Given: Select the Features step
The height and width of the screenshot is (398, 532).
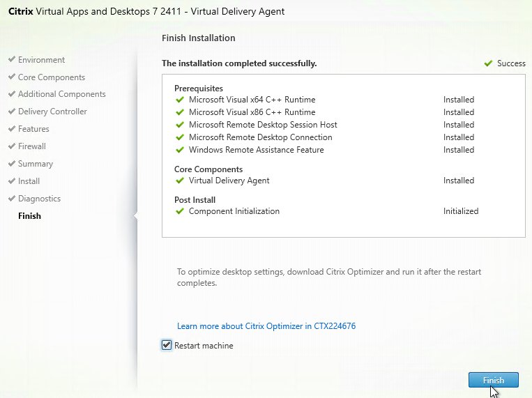Looking at the screenshot, I should tap(33, 129).
